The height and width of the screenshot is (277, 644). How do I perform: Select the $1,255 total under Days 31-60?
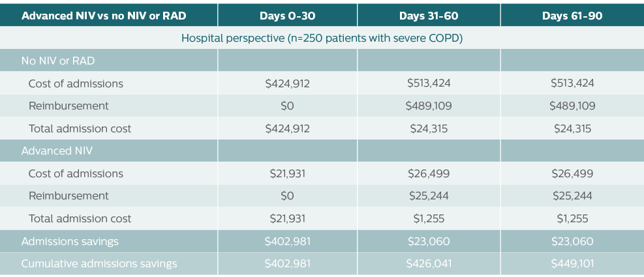(x=429, y=218)
